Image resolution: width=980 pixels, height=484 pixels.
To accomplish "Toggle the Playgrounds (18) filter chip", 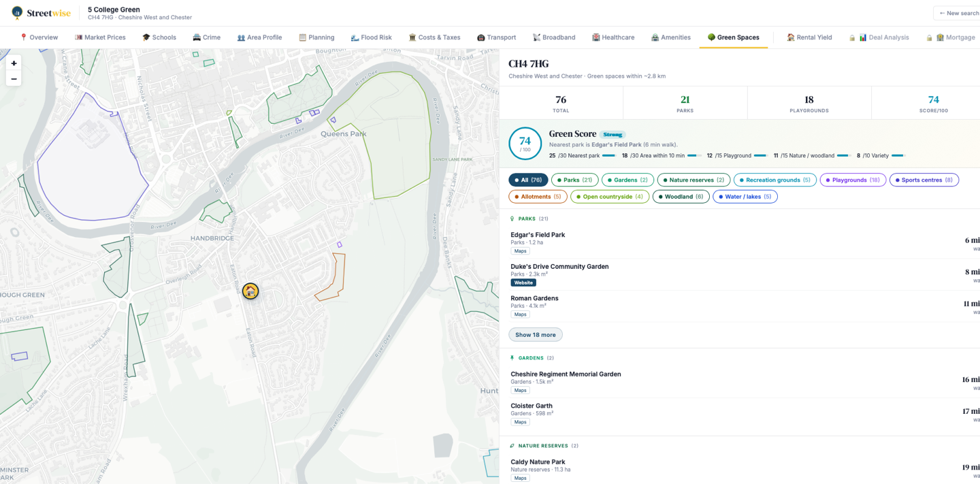I will coord(853,180).
